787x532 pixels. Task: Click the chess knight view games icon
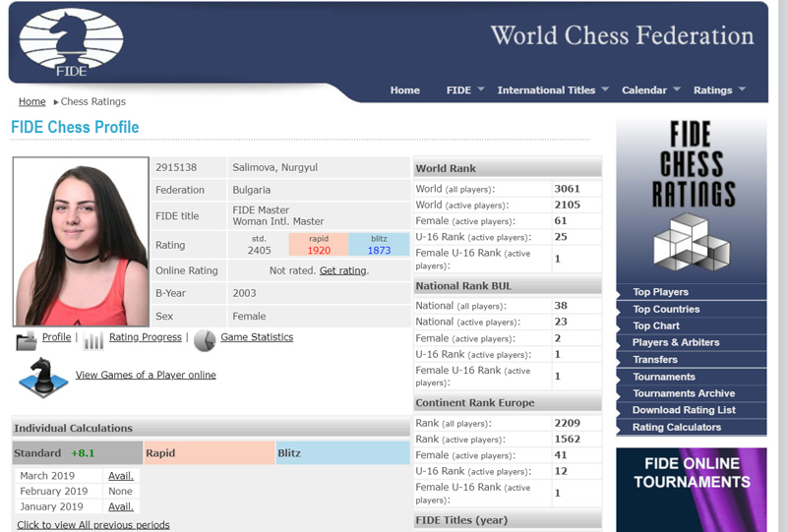point(43,378)
